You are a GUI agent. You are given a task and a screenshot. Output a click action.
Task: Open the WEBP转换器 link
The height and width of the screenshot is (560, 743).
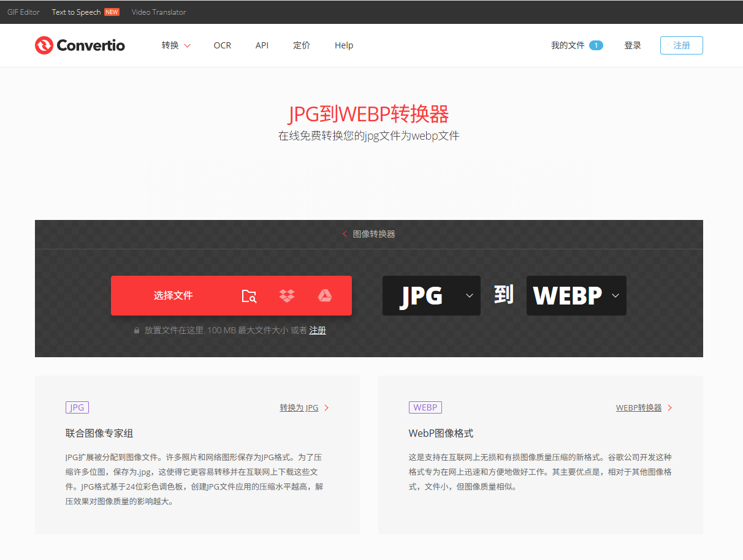tap(639, 407)
